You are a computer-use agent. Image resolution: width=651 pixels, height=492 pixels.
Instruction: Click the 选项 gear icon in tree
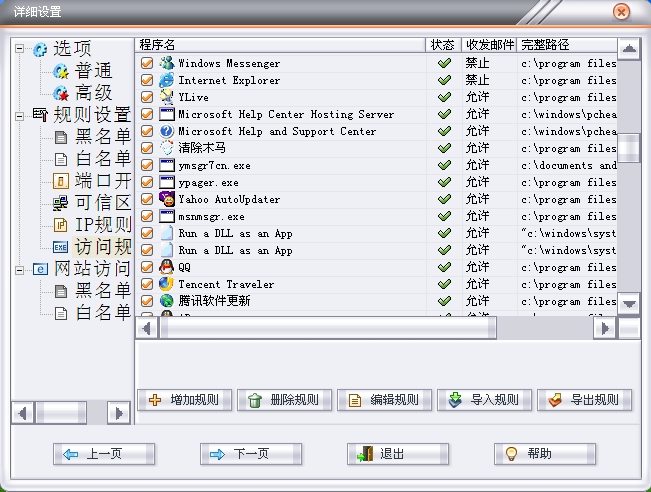pyautogui.click(x=40, y=49)
